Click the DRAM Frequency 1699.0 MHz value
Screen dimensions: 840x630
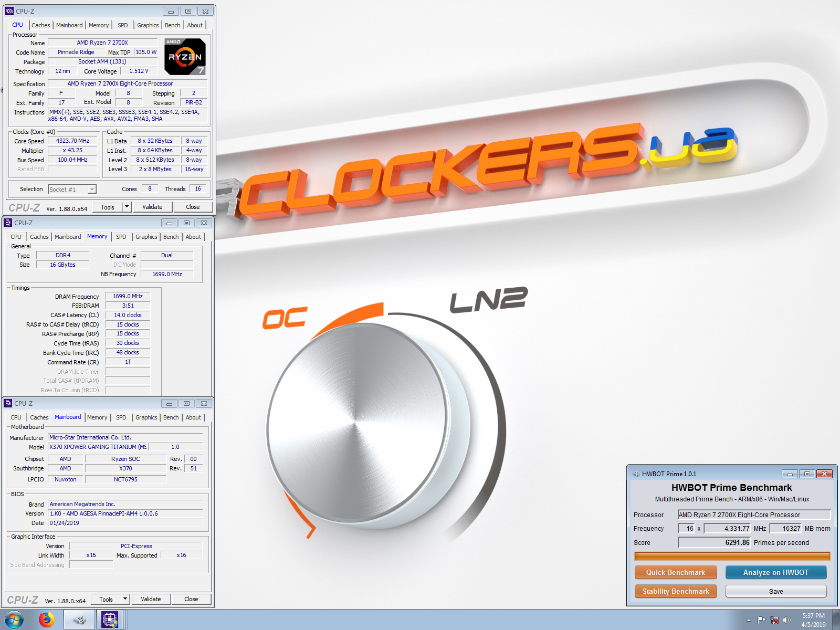coord(128,296)
